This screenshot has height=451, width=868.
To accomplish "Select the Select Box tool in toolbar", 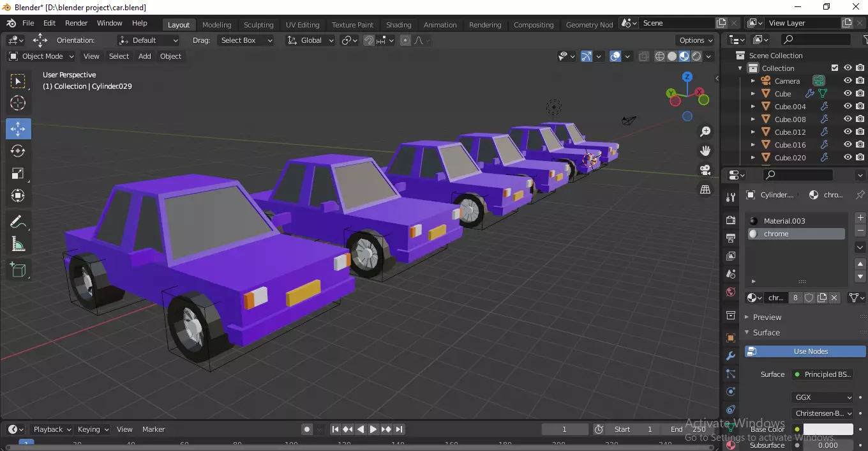I will pos(18,81).
